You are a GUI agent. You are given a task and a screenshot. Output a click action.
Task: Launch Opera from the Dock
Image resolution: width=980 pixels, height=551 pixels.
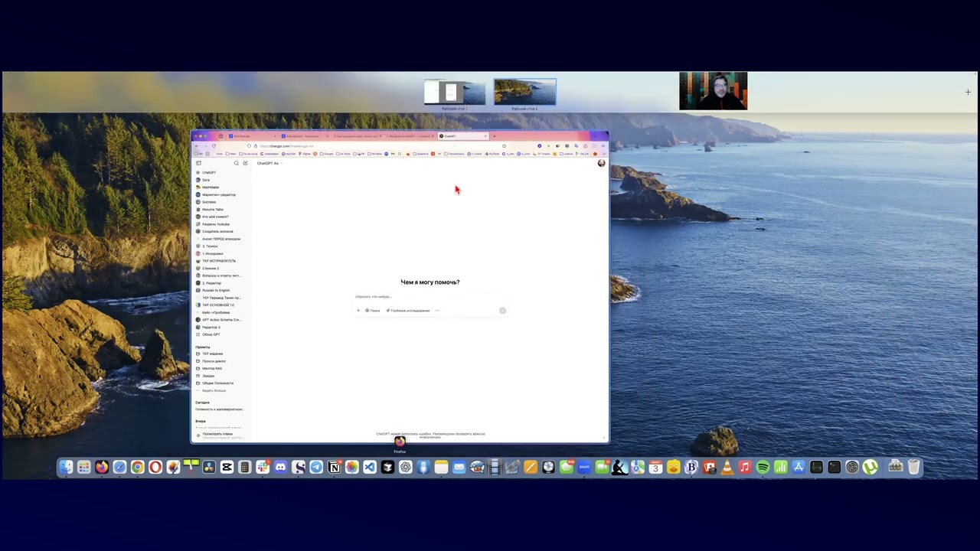click(x=155, y=467)
